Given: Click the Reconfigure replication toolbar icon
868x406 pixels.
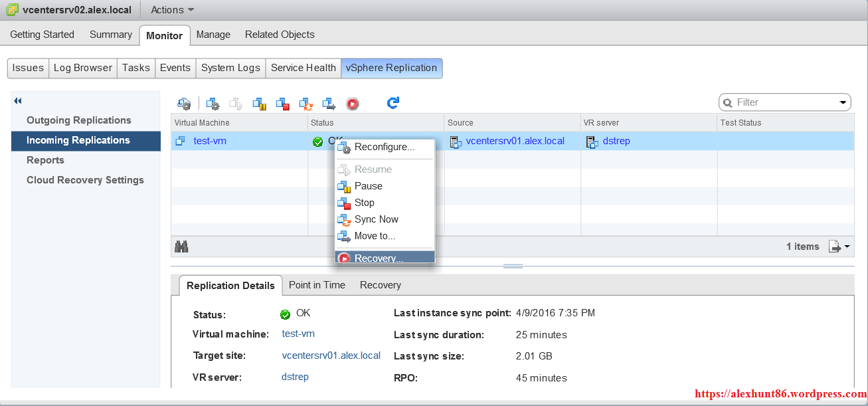Looking at the screenshot, I should [213, 104].
